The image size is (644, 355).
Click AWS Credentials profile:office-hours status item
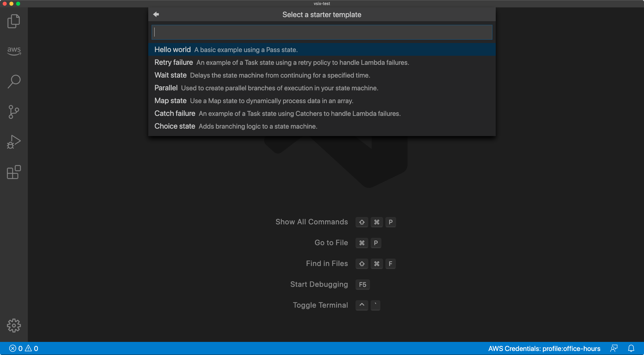[x=544, y=349]
